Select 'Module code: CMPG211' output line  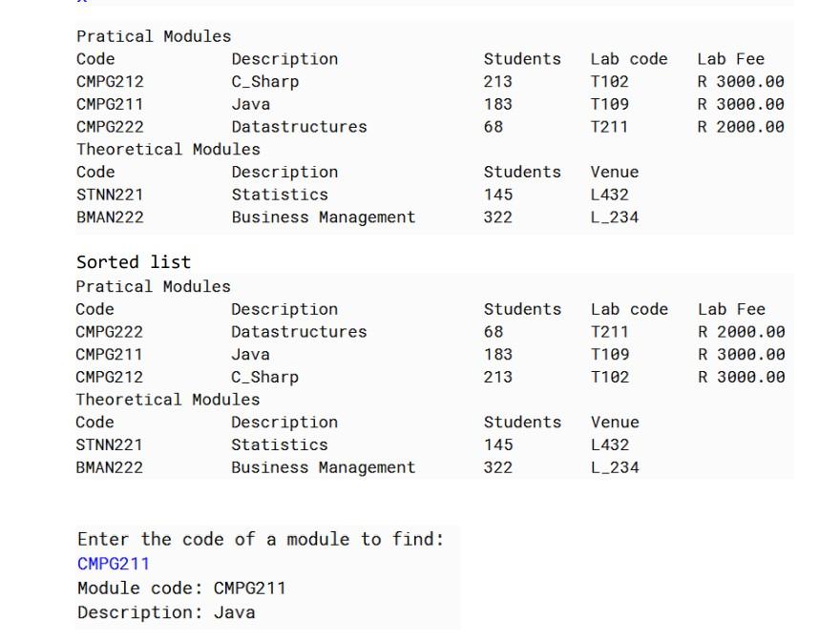181,588
